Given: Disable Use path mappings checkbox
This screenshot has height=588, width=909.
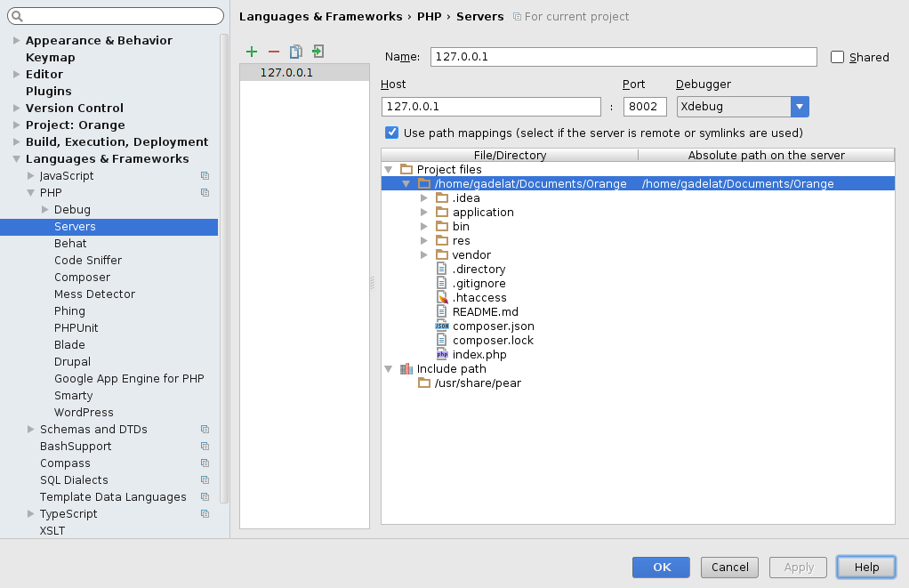Looking at the screenshot, I should pyautogui.click(x=392, y=133).
